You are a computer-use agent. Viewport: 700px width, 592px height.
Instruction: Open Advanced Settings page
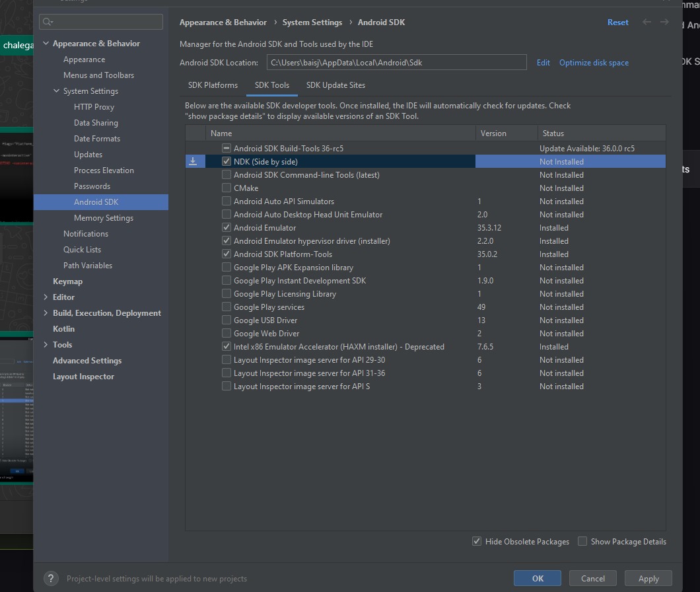[87, 361]
